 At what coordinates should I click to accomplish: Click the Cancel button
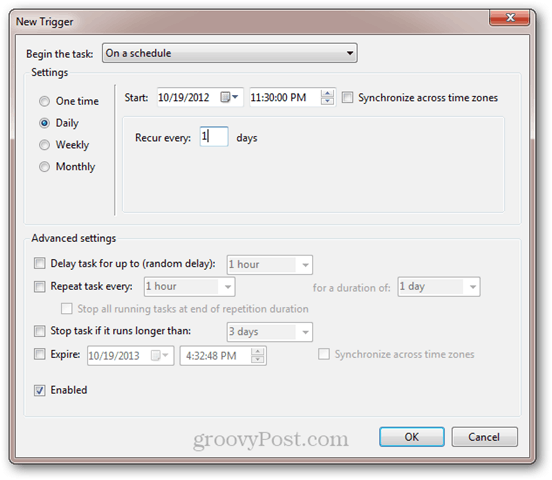484,437
